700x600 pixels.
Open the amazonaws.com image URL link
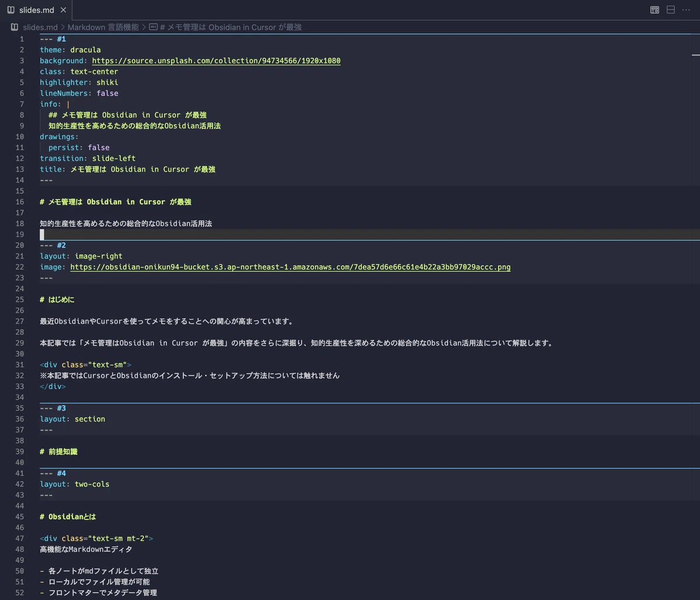290,267
